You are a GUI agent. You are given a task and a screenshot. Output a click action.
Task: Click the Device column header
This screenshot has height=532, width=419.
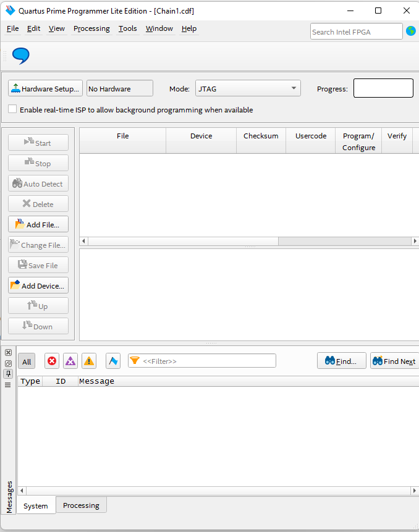point(201,141)
